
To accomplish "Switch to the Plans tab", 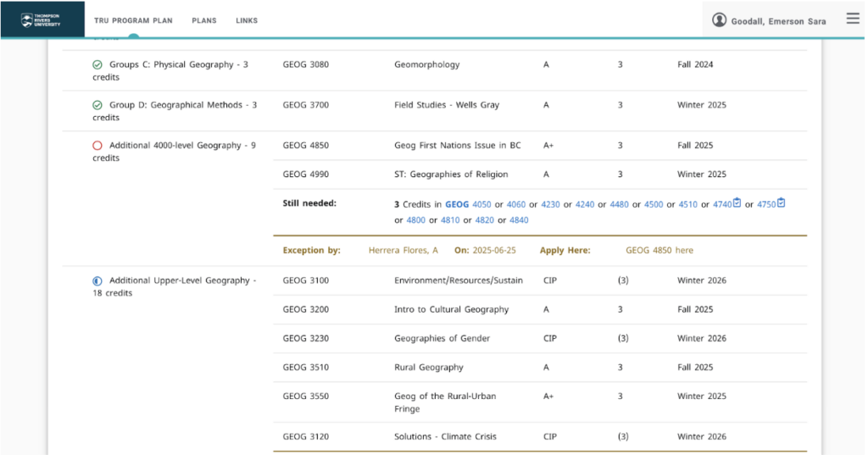I will [x=203, y=20].
